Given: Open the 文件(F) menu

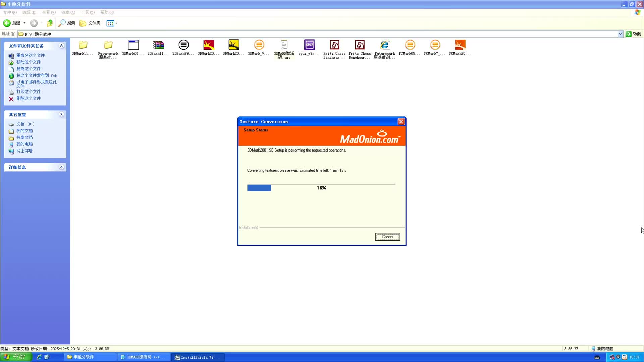Looking at the screenshot, I should point(10,12).
